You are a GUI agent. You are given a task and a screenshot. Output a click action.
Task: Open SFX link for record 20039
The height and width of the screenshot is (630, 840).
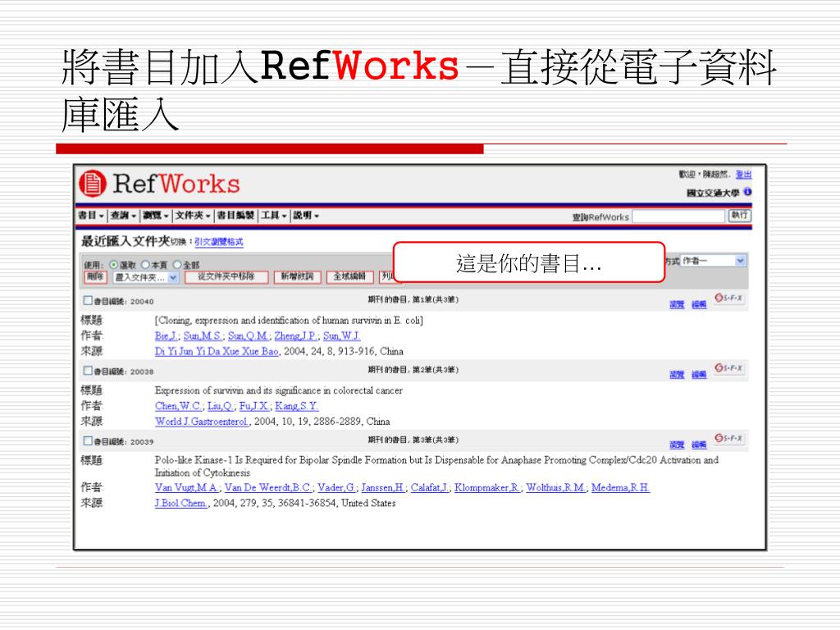(x=729, y=438)
